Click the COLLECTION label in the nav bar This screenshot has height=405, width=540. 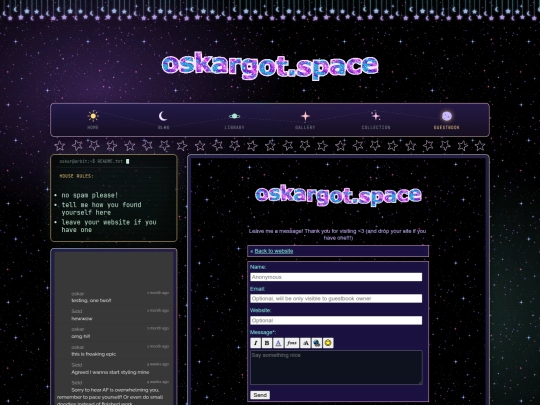[x=376, y=127]
